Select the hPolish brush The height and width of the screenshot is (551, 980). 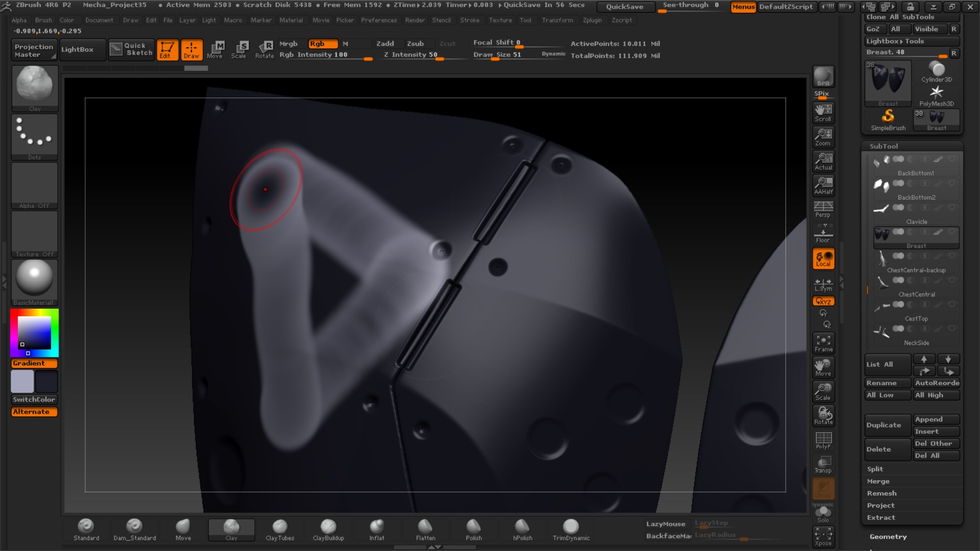pyautogui.click(x=522, y=530)
